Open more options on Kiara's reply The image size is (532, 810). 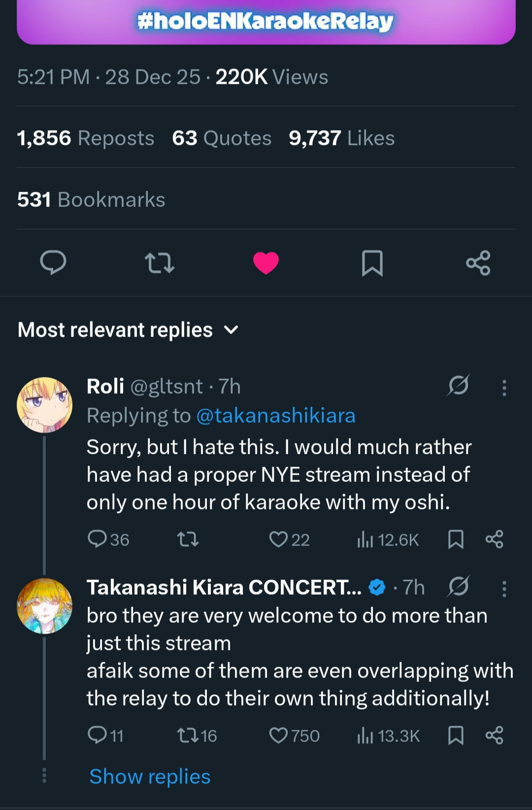pos(504,588)
